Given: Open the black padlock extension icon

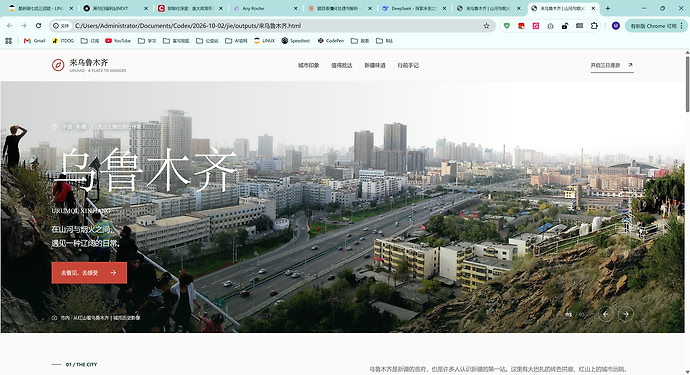Looking at the screenshot, I should (x=565, y=26).
